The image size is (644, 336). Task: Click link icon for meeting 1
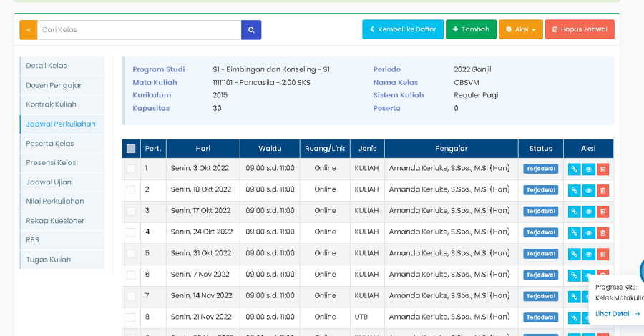tap(574, 169)
